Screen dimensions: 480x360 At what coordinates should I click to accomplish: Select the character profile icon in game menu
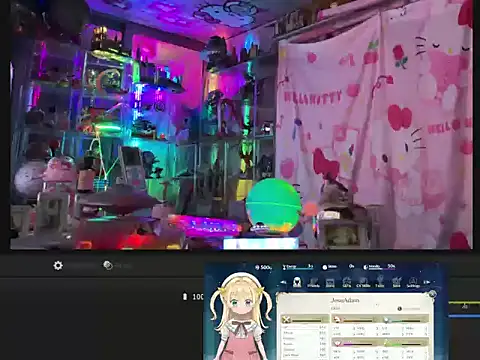(x=297, y=282)
